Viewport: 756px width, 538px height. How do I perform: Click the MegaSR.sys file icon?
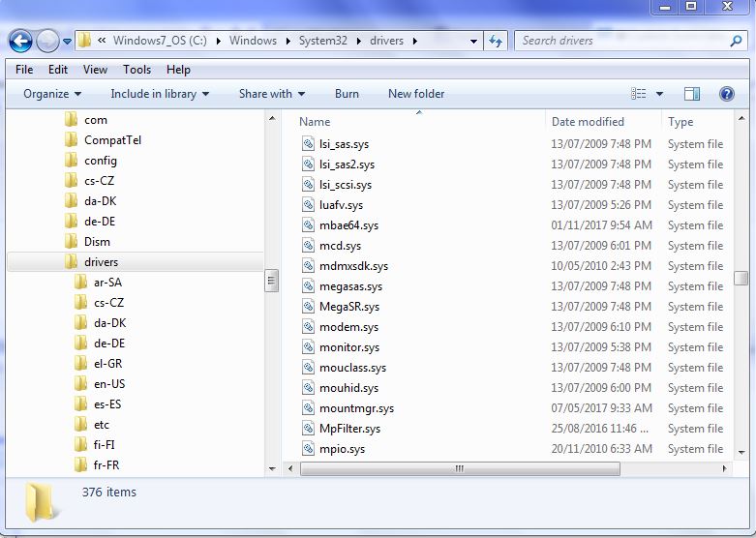point(308,306)
